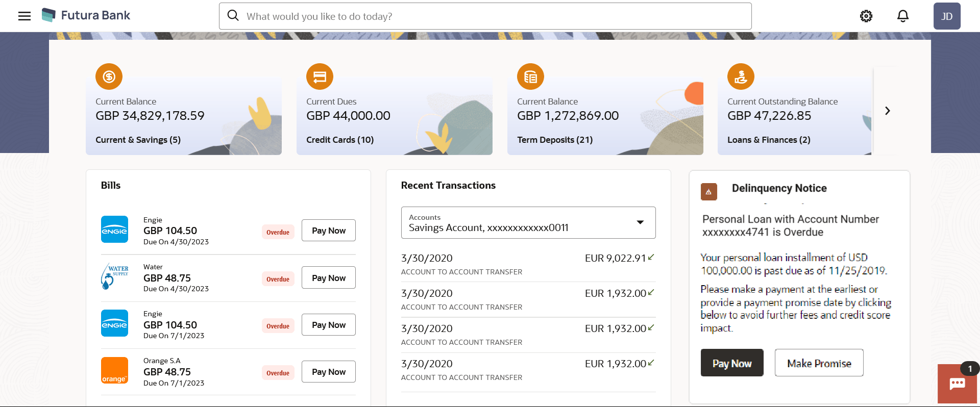Click the Delinquency Notice warning icon

coord(708,192)
